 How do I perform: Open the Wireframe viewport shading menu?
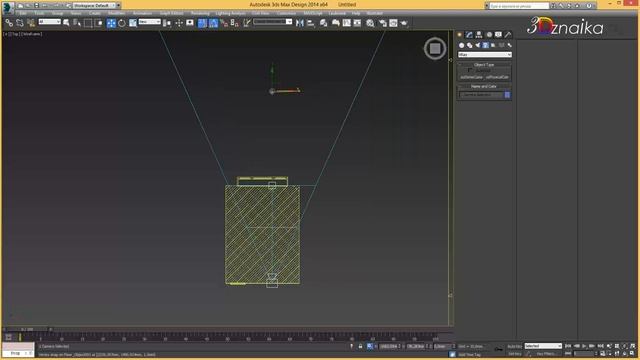click(x=32, y=34)
